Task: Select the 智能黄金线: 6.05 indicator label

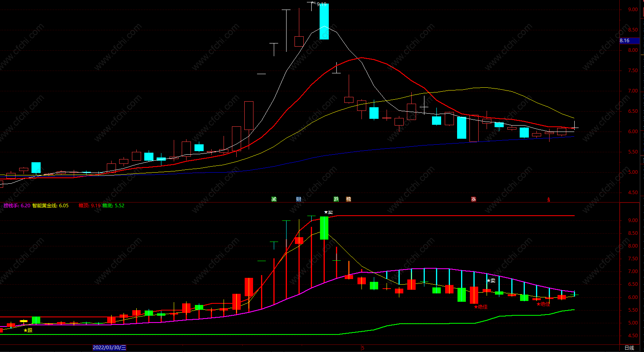Action: 50,206
